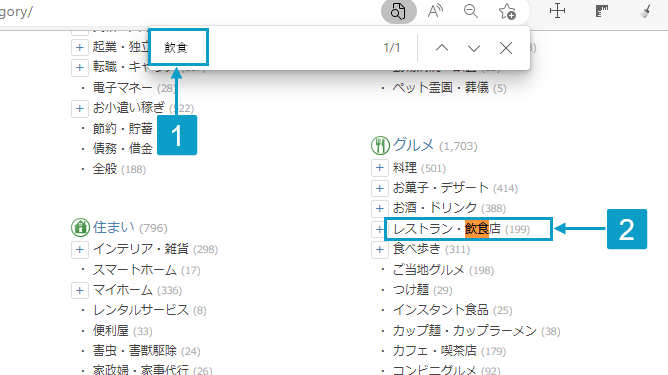This screenshot has width=668, height=375.
Task: Go to next find result
Action: pos(474,48)
